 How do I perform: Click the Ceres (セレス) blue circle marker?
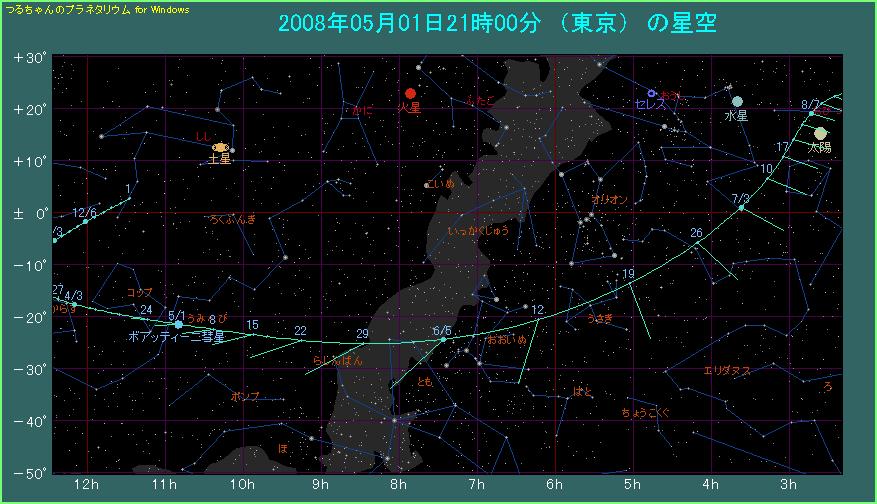(x=652, y=93)
